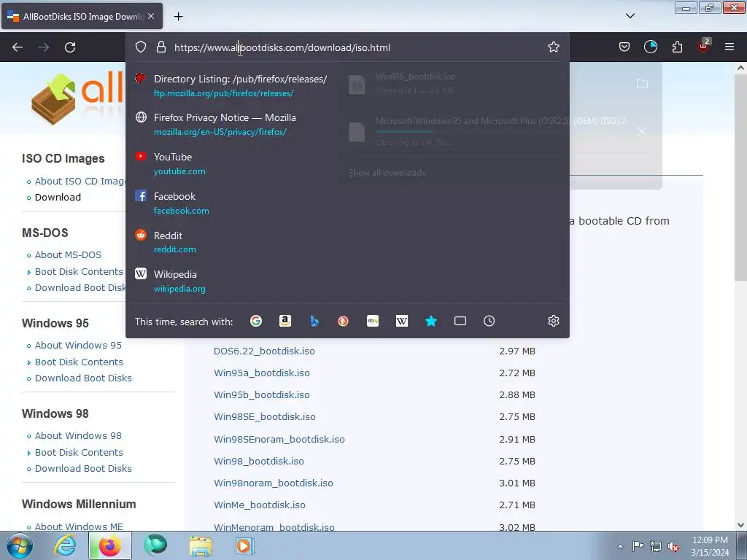Download WinMe_bootdisk.iso
The image size is (747, 560).
tap(260, 505)
